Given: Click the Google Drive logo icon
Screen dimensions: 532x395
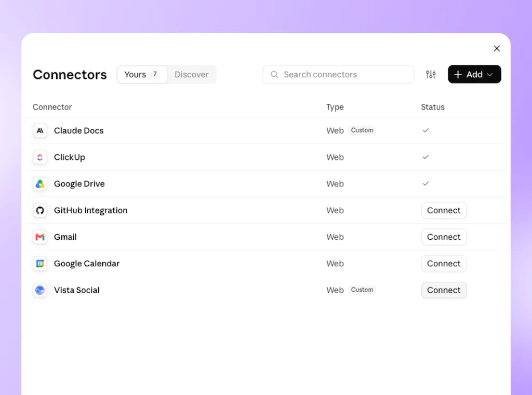Looking at the screenshot, I should pyautogui.click(x=40, y=184).
